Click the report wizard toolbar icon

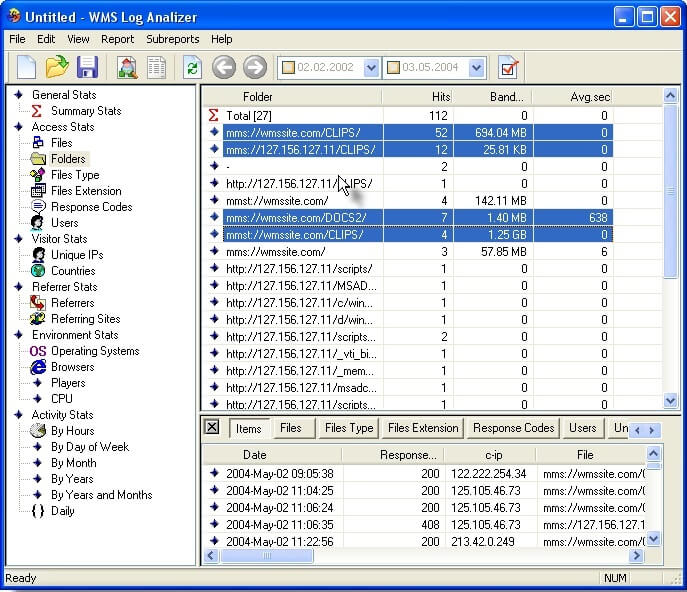tap(127, 68)
